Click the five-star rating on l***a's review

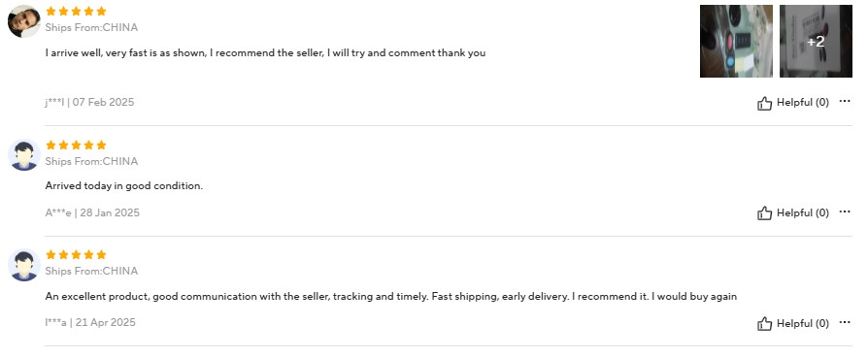click(76, 254)
